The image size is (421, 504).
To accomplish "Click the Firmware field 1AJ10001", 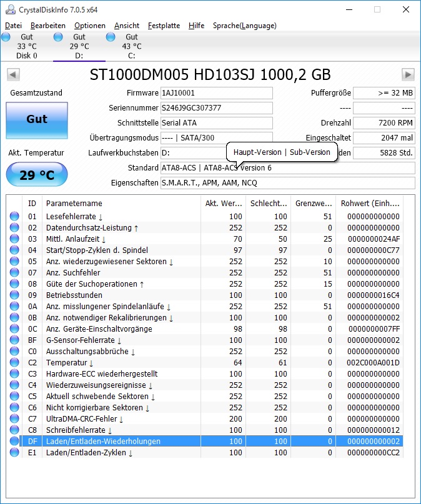I will pos(217,93).
